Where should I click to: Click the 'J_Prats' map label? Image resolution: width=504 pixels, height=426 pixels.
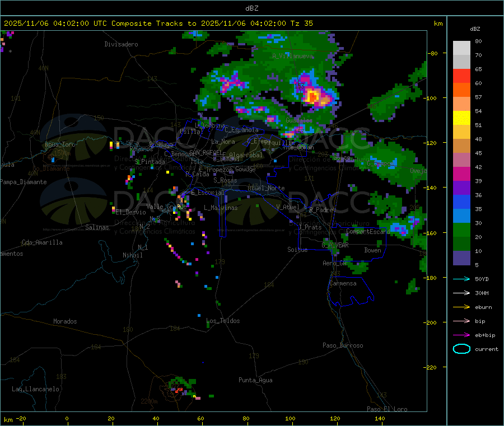(310, 227)
